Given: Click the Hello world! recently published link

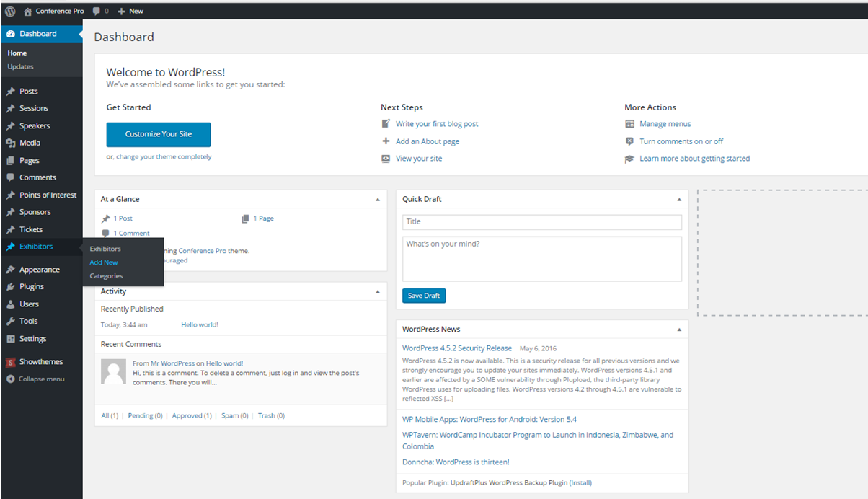Looking at the screenshot, I should point(200,325).
